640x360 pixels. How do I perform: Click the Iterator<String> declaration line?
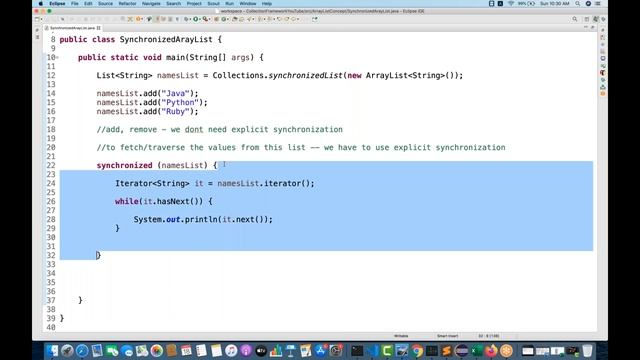point(215,183)
